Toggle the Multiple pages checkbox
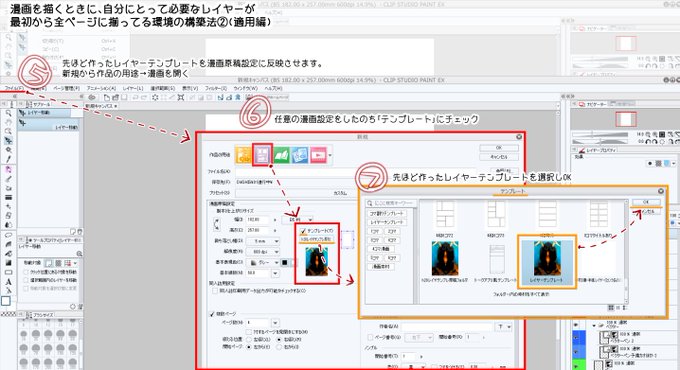This screenshot has height=370, width=680. [x=212, y=314]
